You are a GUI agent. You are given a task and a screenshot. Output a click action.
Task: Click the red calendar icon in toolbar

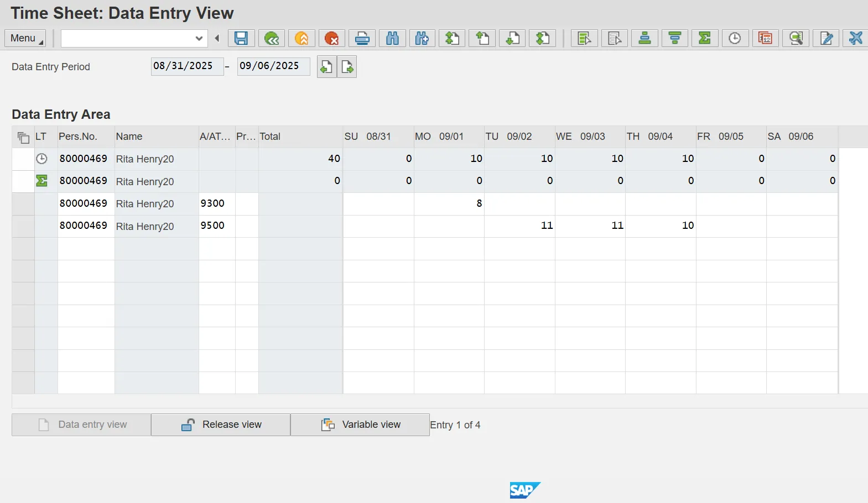tap(766, 38)
